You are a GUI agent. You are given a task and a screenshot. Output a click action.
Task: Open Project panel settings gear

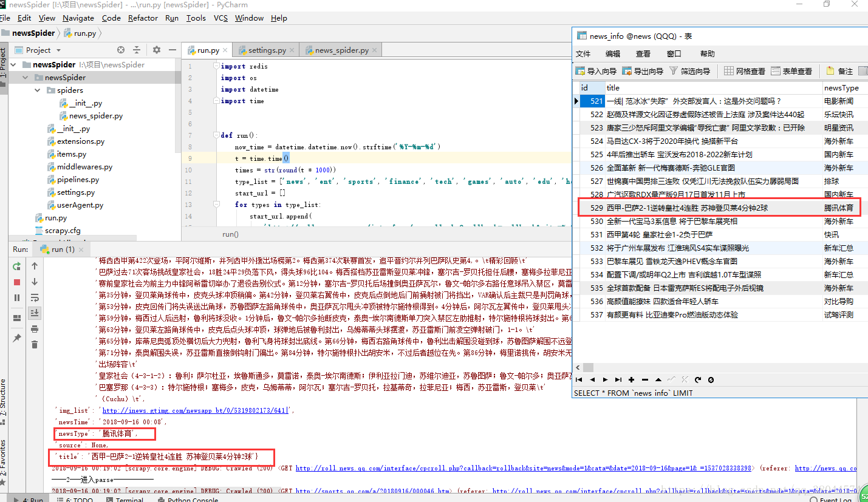coord(156,50)
